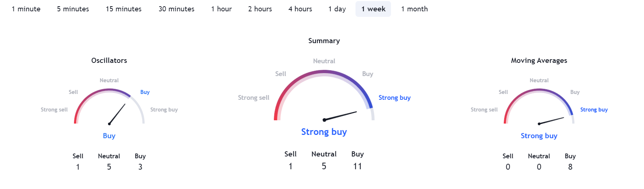Click the Summary gauge dial
Screen dimensions: 644x189
pos(324,95)
